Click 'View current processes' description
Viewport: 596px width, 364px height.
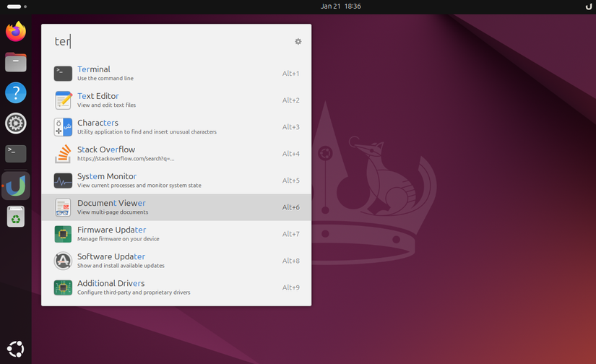(x=139, y=186)
